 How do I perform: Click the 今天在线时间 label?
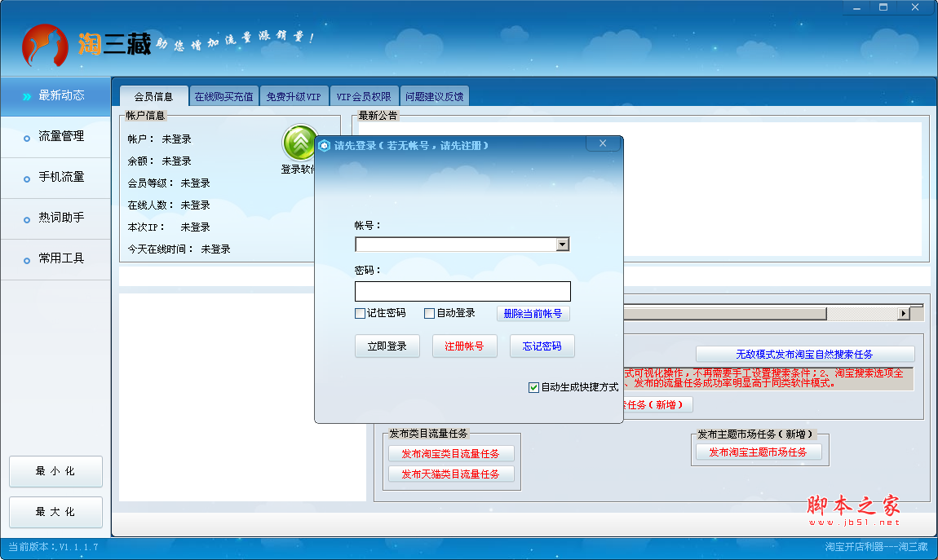160,249
